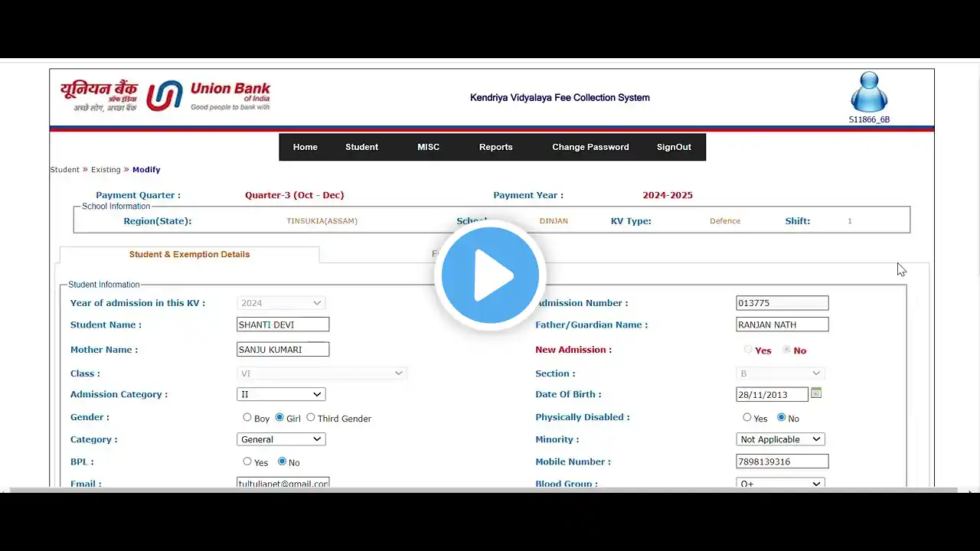Select Third Gender radio button
The width and height of the screenshot is (980, 551).
[x=311, y=418]
